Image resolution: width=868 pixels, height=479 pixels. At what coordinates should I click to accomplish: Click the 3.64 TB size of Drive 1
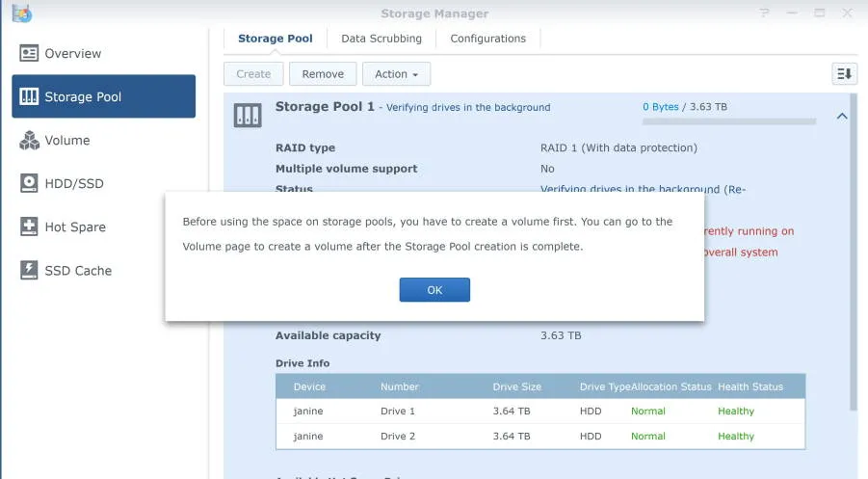512,411
